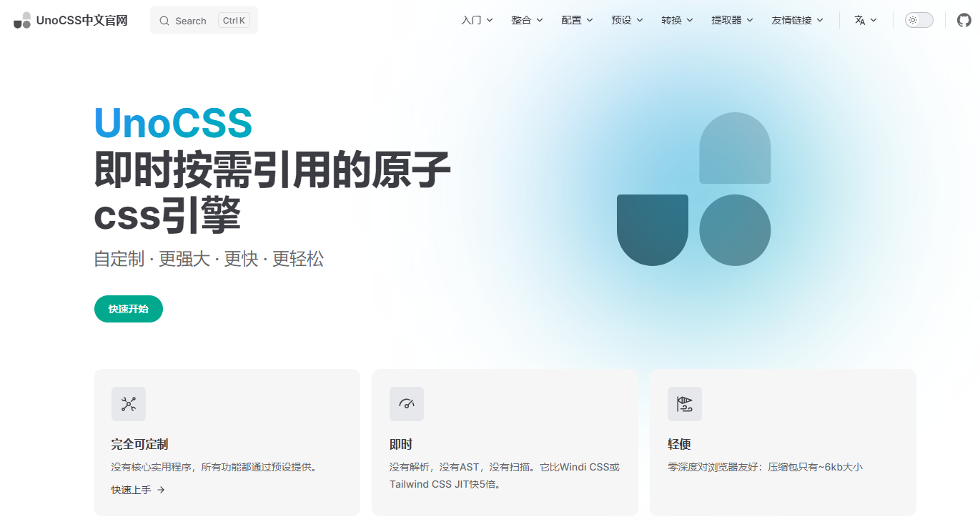980x522 pixels.
Task: Click the Ctrl K shortcut badge
Action: pyautogui.click(x=234, y=21)
